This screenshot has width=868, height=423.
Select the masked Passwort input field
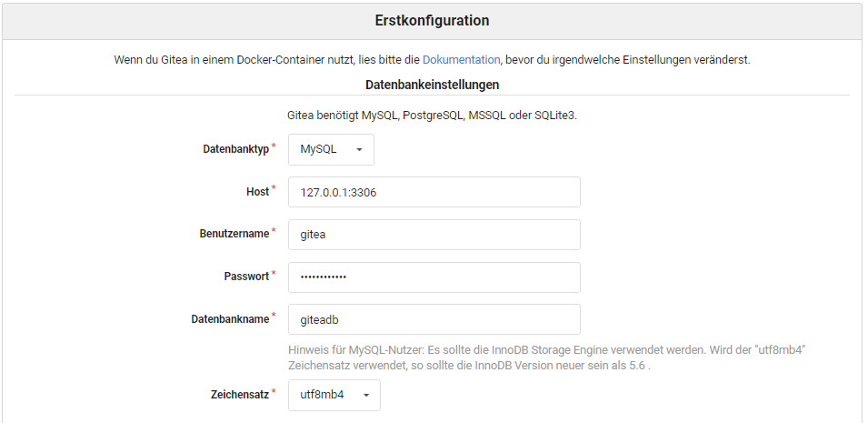pos(434,277)
